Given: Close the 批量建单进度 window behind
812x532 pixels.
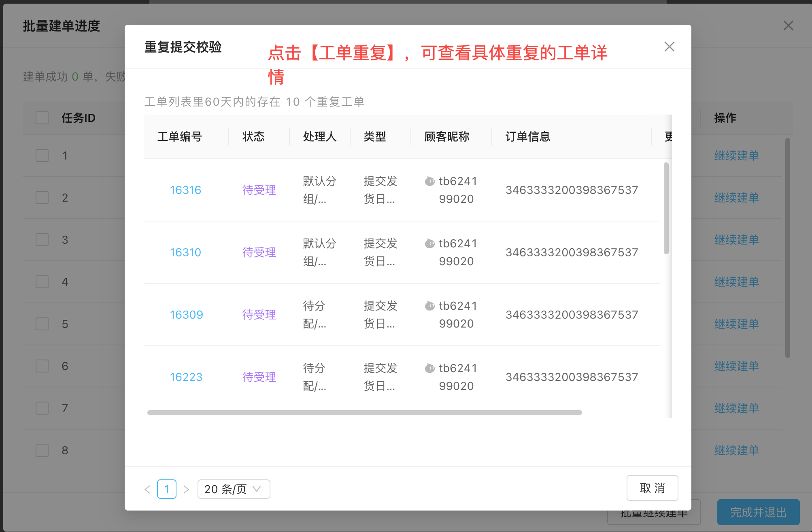Looking at the screenshot, I should 788,26.
